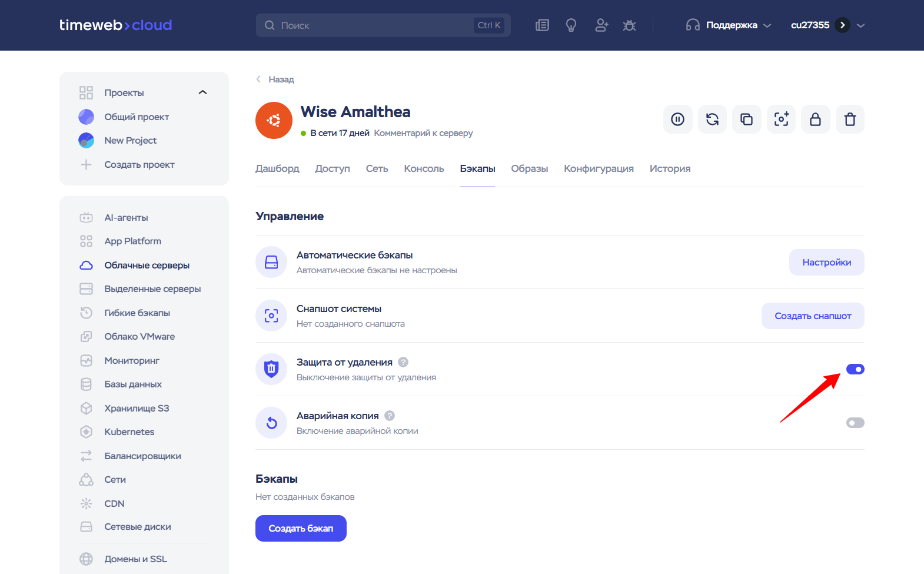Image resolution: width=924 pixels, height=574 pixels.
Task: Switch to the Конфигурация tab
Action: click(599, 169)
